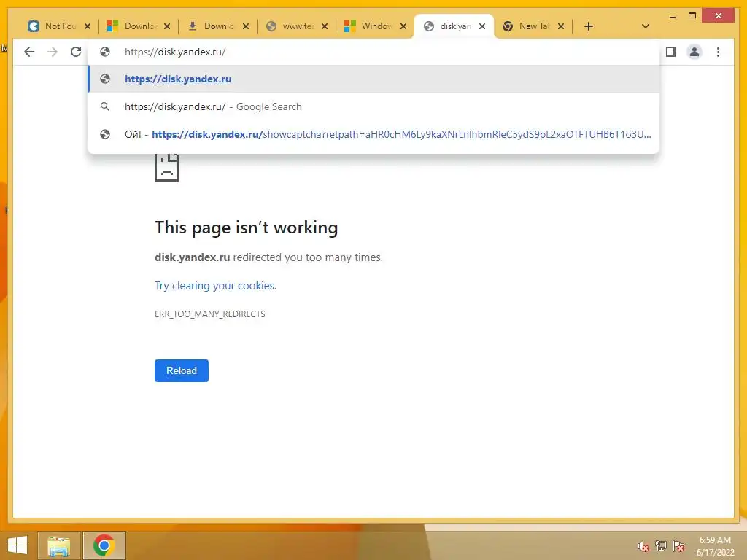The height and width of the screenshot is (560, 747).
Task: Expand the tab search chevron
Action: pyautogui.click(x=646, y=26)
